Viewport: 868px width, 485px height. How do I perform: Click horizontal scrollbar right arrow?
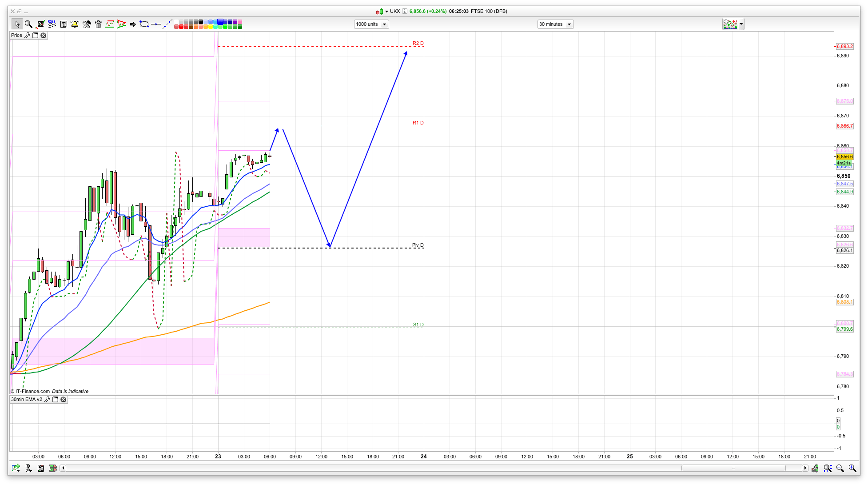pyautogui.click(x=805, y=468)
